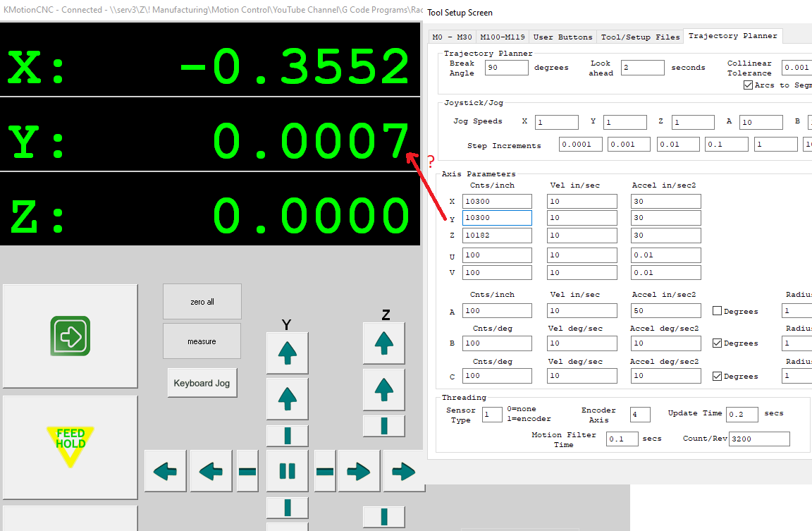Screen dimensions: 812x531
Task: Click the X step bar left of pause
Action: [247, 471]
